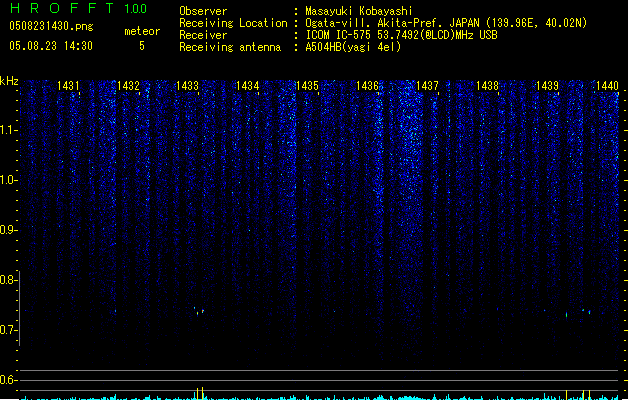The image size is (629, 400).
Task: Click the 1440 time marker
Action: click(x=607, y=86)
